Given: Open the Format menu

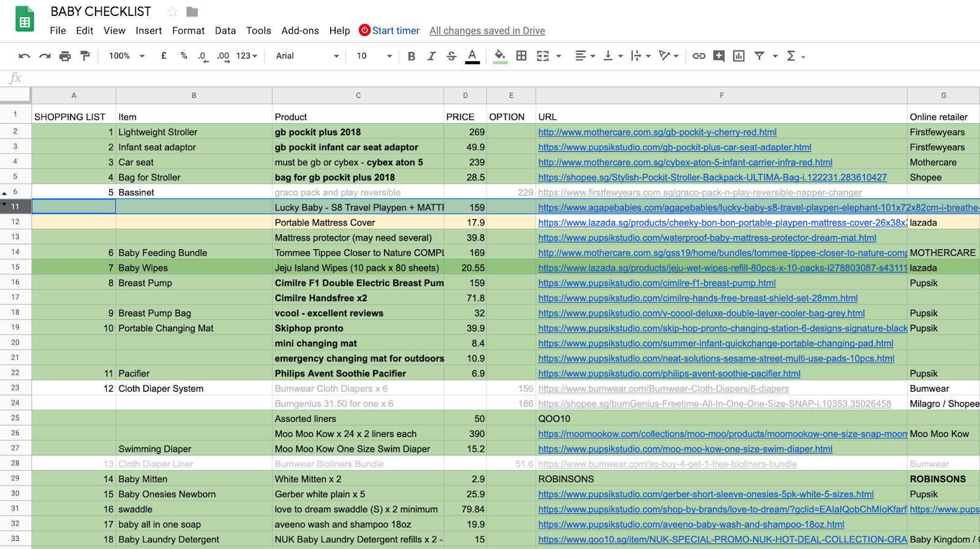Looking at the screenshot, I should pos(189,31).
